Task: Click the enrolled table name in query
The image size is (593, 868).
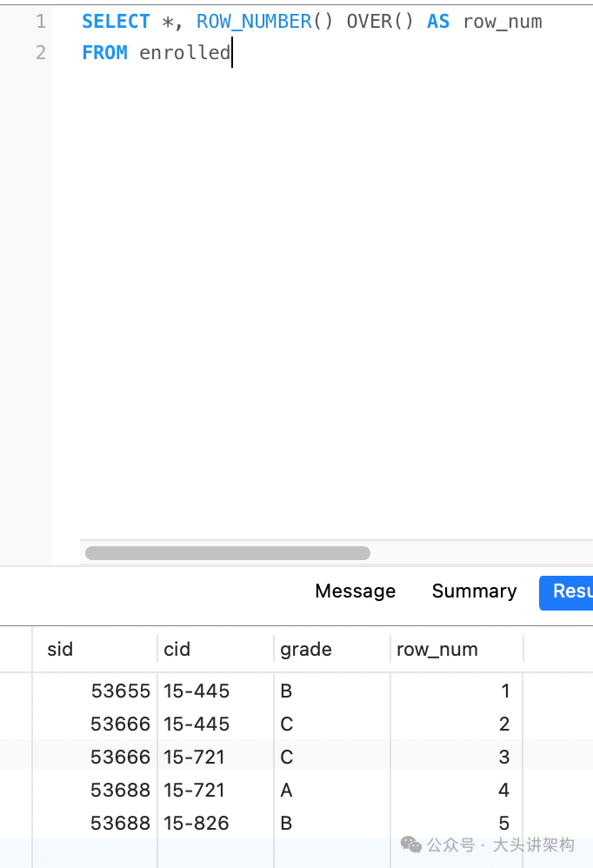Action: point(184,53)
